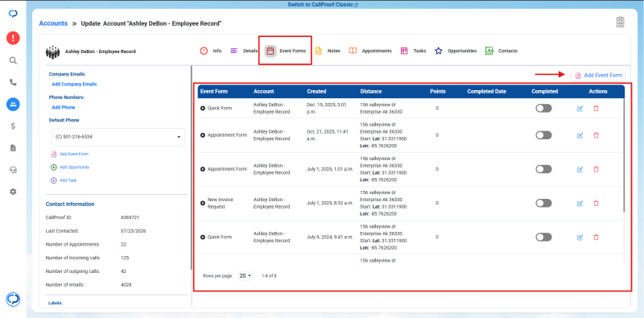This screenshot has height=318, width=644.
Task: Open the settings gear in sidebar
Action: click(x=13, y=192)
